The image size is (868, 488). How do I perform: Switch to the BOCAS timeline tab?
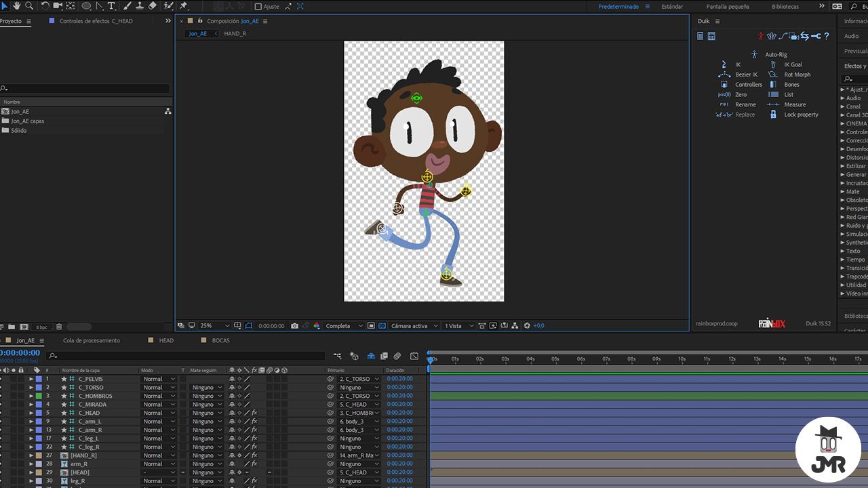220,340
